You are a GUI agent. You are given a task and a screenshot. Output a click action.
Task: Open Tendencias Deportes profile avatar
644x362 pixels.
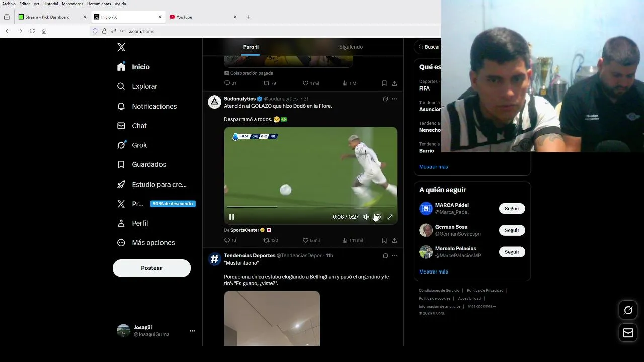click(x=215, y=258)
